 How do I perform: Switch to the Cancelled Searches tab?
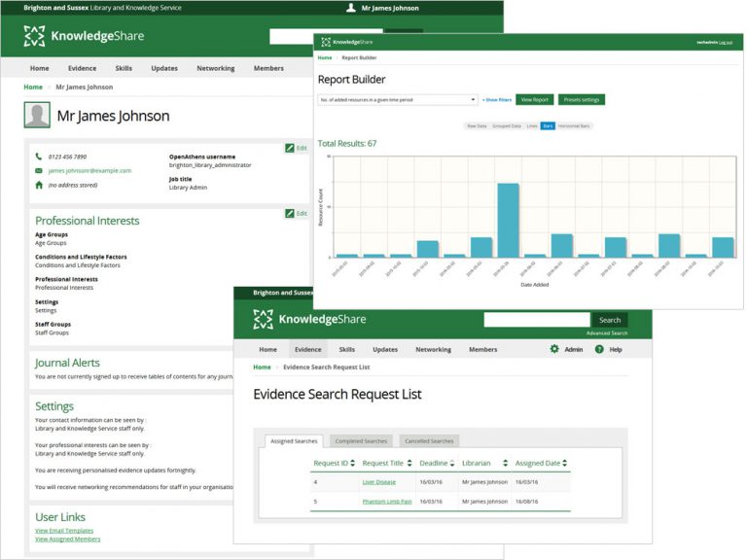430,441
